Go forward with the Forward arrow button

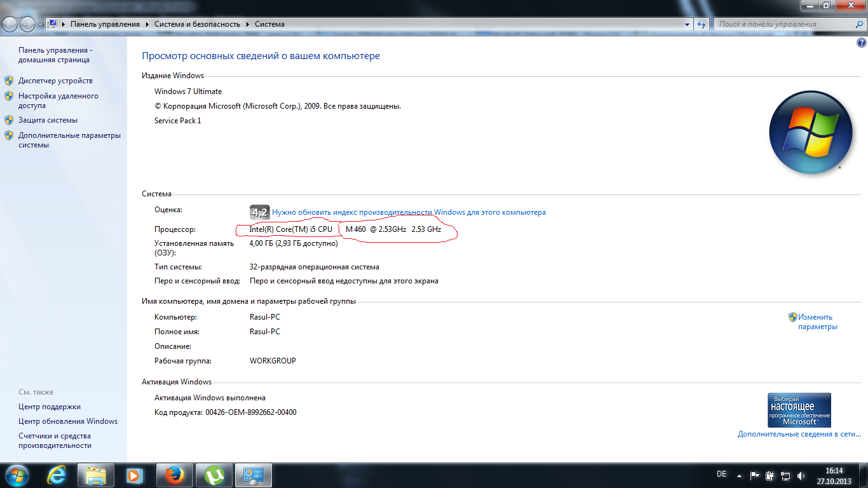[x=28, y=24]
